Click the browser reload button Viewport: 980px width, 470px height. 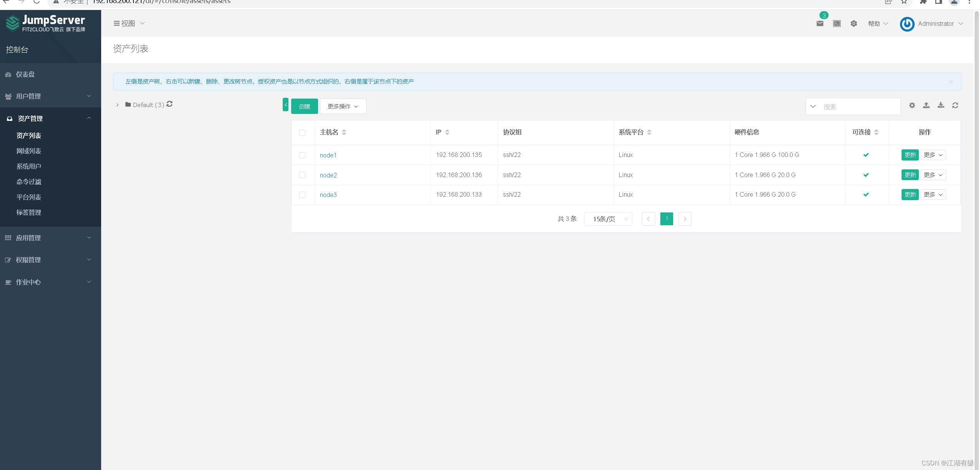pos(37,2)
